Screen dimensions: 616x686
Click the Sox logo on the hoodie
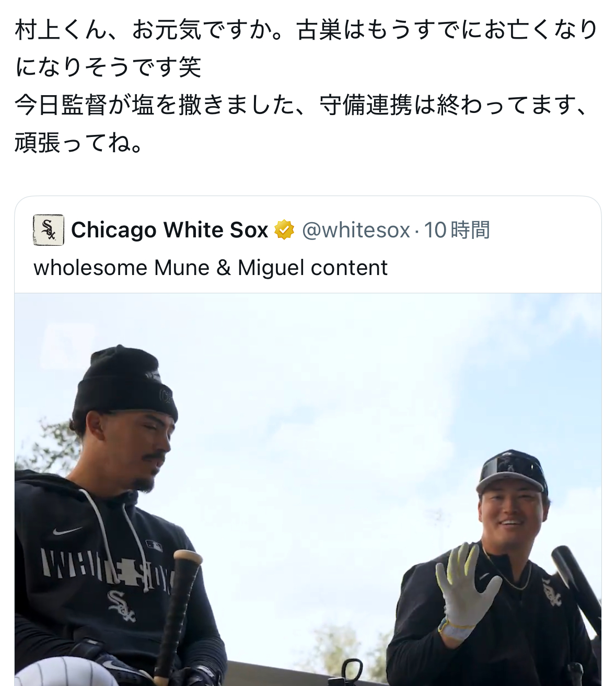pos(122,605)
